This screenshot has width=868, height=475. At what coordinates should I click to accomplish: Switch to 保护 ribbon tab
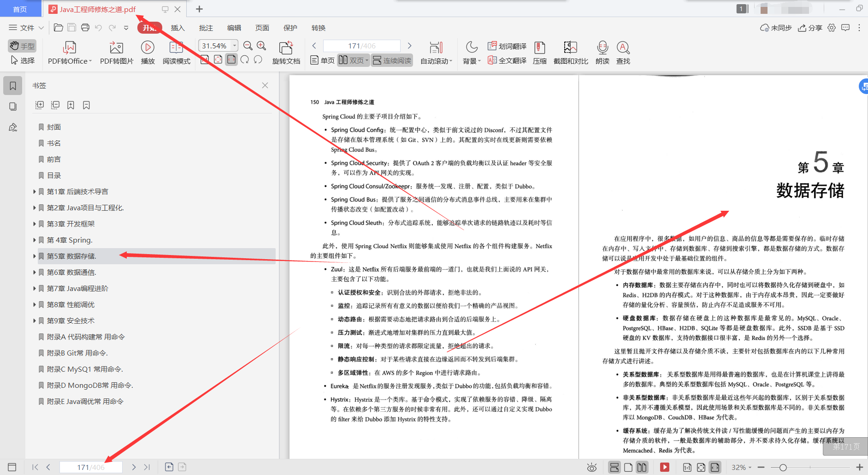tap(290, 28)
